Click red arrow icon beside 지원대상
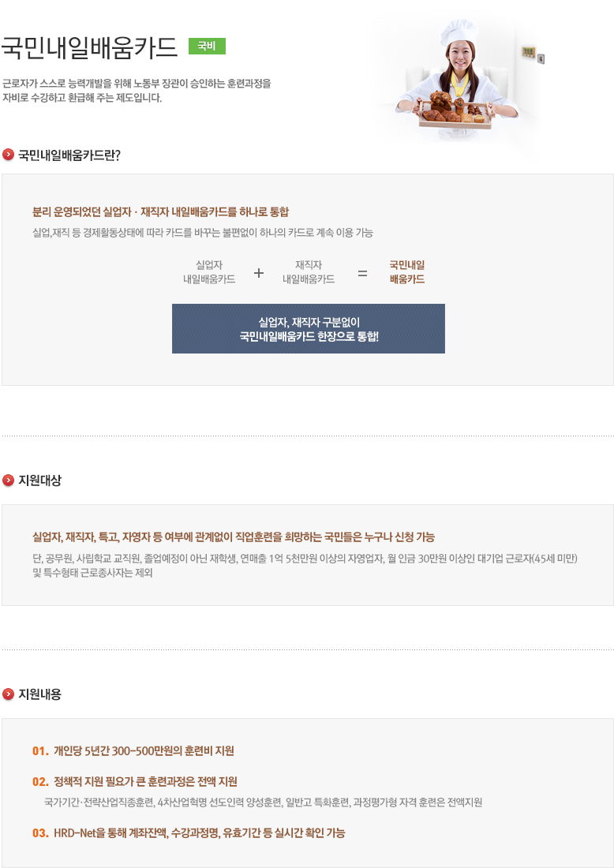This screenshot has height=868, width=614. pos(9,481)
